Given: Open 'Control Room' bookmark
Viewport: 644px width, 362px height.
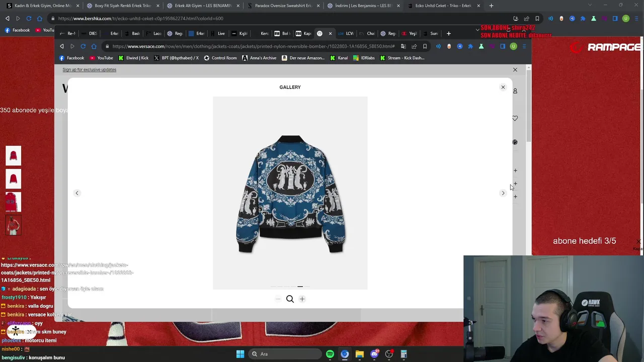Looking at the screenshot, I should 220,58.
